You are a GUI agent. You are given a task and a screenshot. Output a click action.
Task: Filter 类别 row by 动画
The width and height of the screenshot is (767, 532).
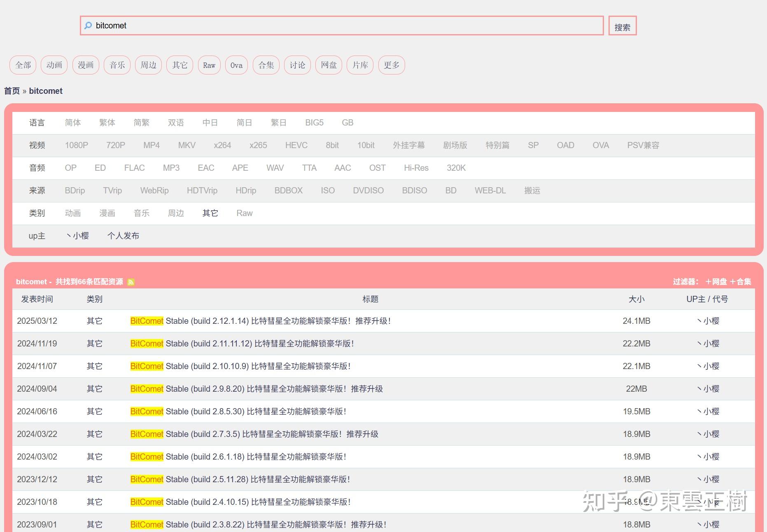pos(73,213)
